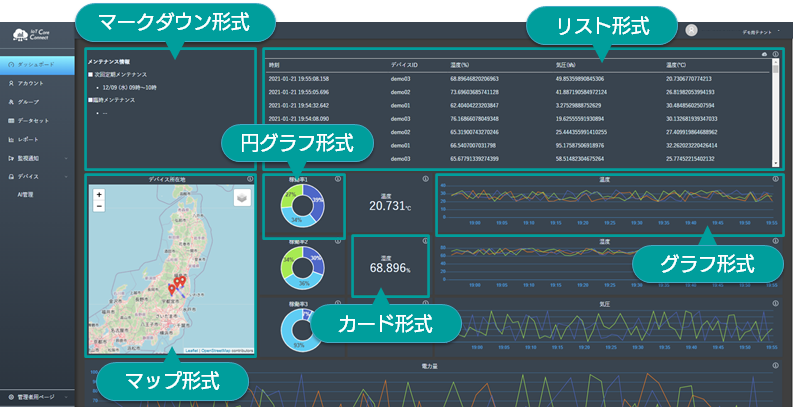Screen dimensions: 793x412
Task: Click the info icon on the 湿度 line graph
Action: click(x=775, y=241)
